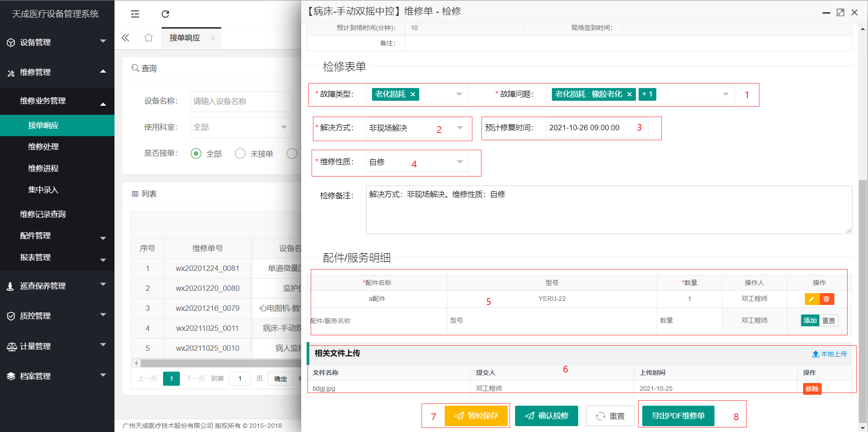868x432 pixels.
Task: Switch to the 接单响应 tab
Action: (x=185, y=38)
